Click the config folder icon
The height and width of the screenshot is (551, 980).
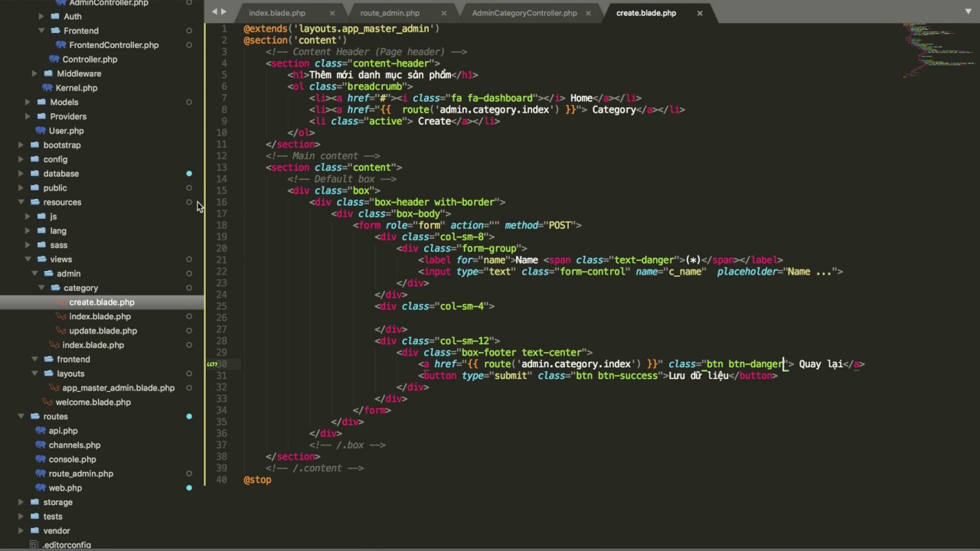pos(34,159)
